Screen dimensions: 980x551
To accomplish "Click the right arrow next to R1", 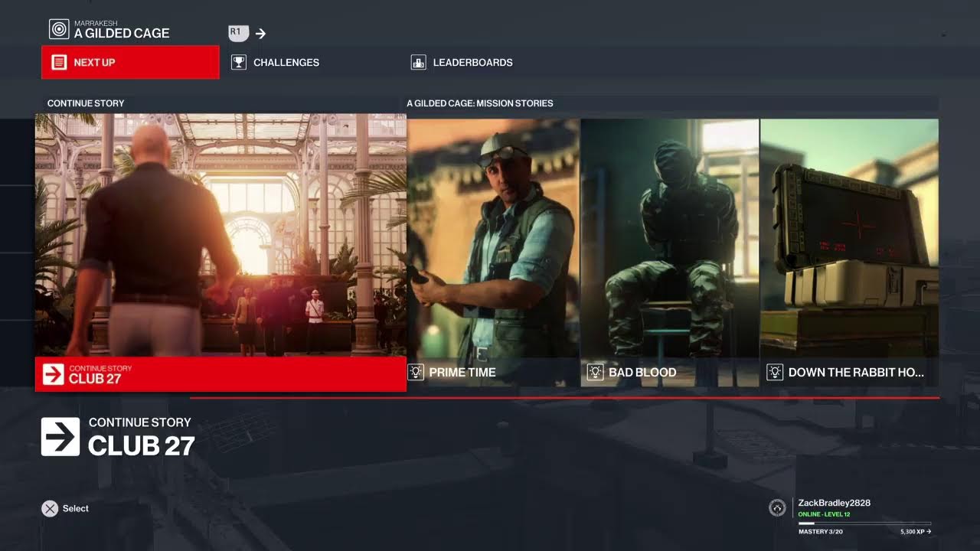I will point(261,33).
